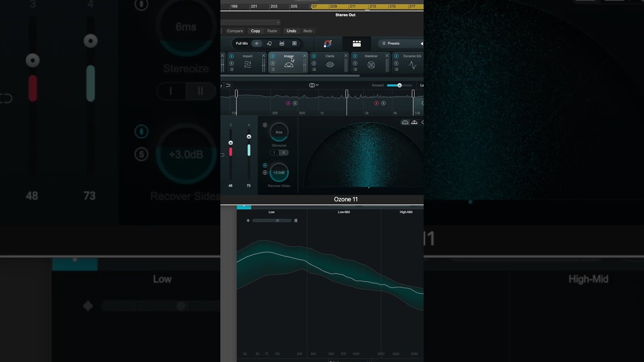Select the Full Mix waveform focus icon
The image size is (644, 362).
pyautogui.click(x=257, y=43)
